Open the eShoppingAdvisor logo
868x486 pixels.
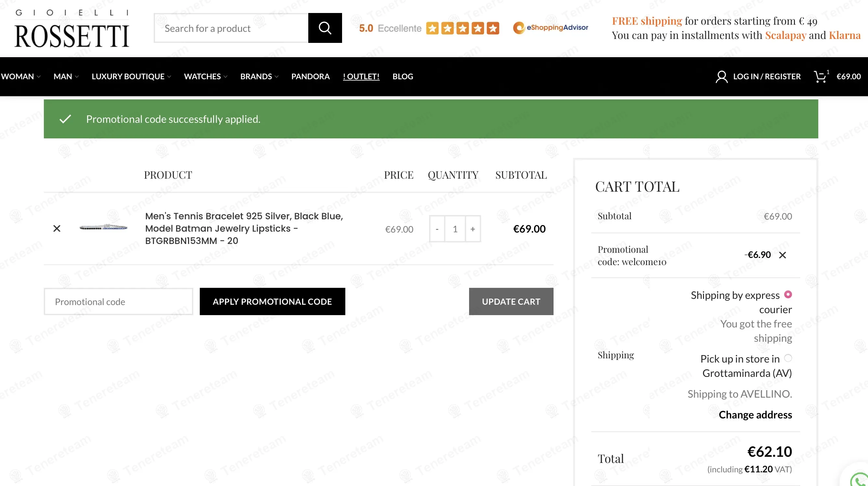click(551, 28)
